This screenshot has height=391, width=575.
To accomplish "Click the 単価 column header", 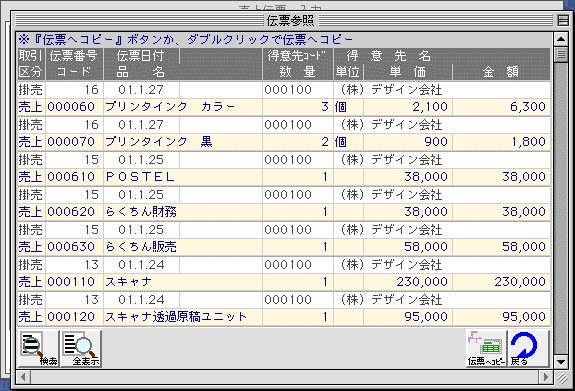I will point(407,72).
